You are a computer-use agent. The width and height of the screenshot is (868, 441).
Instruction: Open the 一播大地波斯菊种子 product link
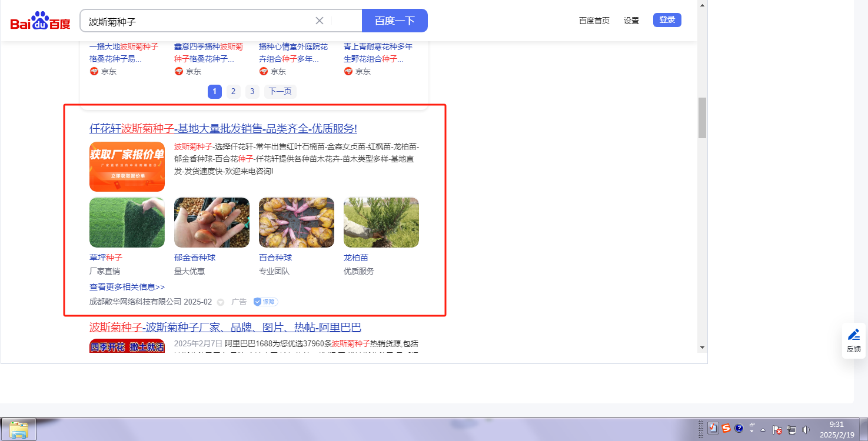click(x=124, y=53)
